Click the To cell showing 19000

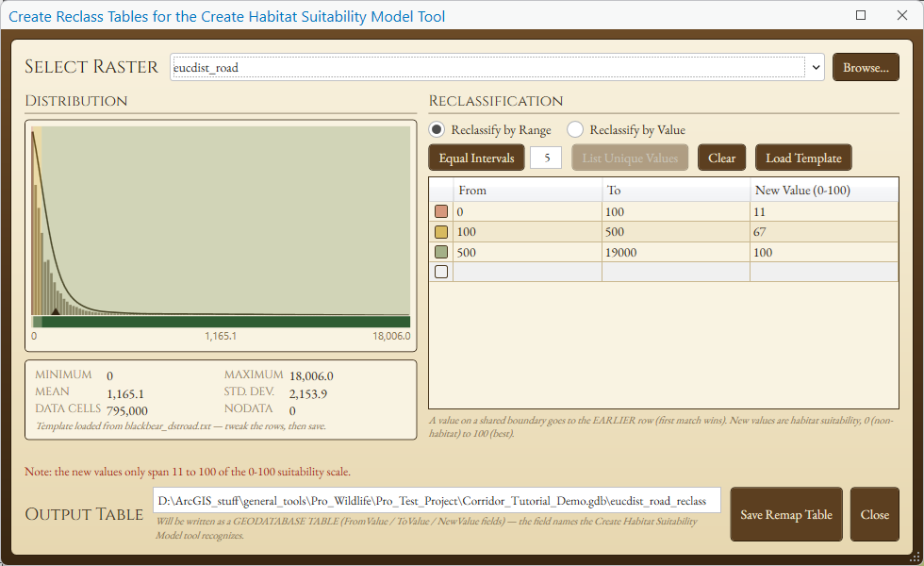(x=675, y=253)
